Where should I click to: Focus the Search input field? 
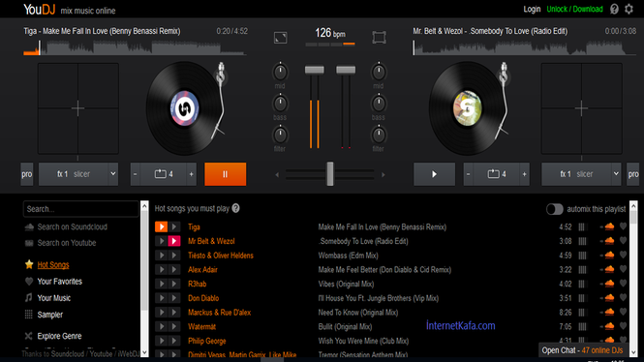tap(81, 209)
